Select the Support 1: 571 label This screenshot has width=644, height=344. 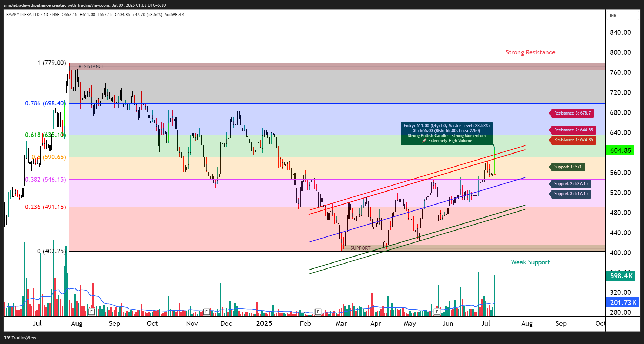point(567,167)
